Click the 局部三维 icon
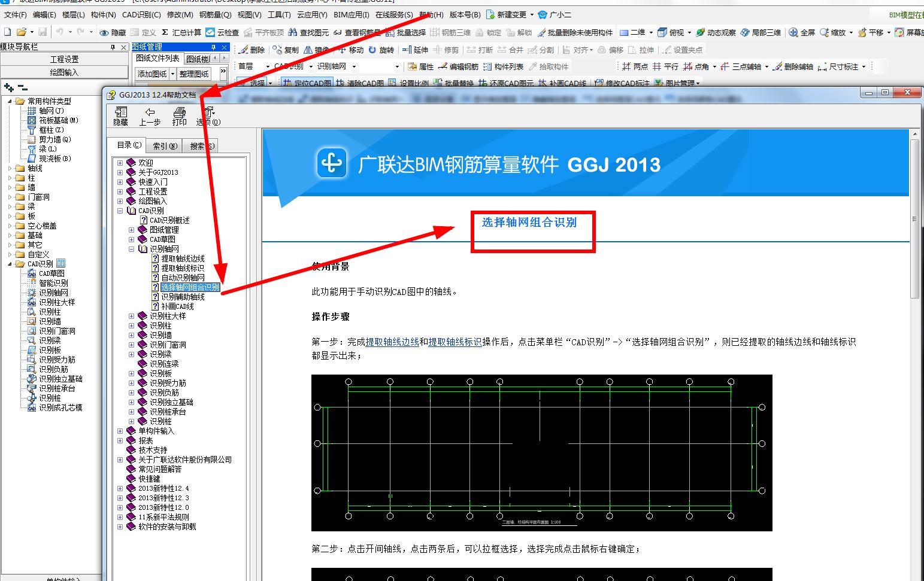The width and height of the screenshot is (924, 581). point(745,32)
